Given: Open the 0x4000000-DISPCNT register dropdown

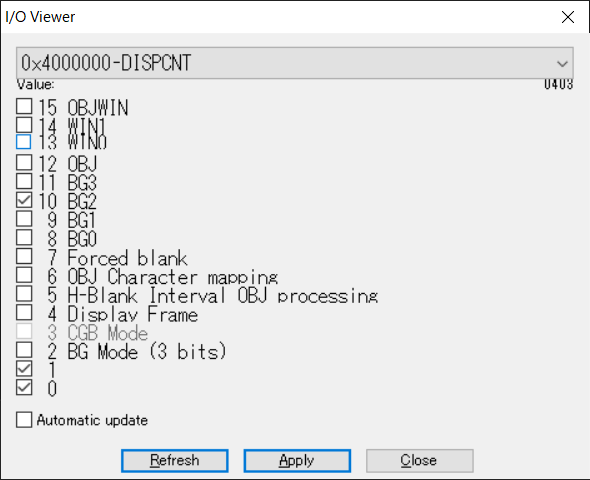Looking at the screenshot, I should (295, 63).
